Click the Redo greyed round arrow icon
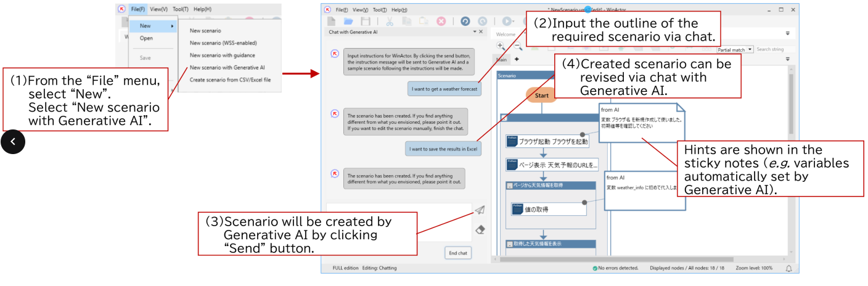The width and height of the screenshot is (868, 286). click(483, 21)
